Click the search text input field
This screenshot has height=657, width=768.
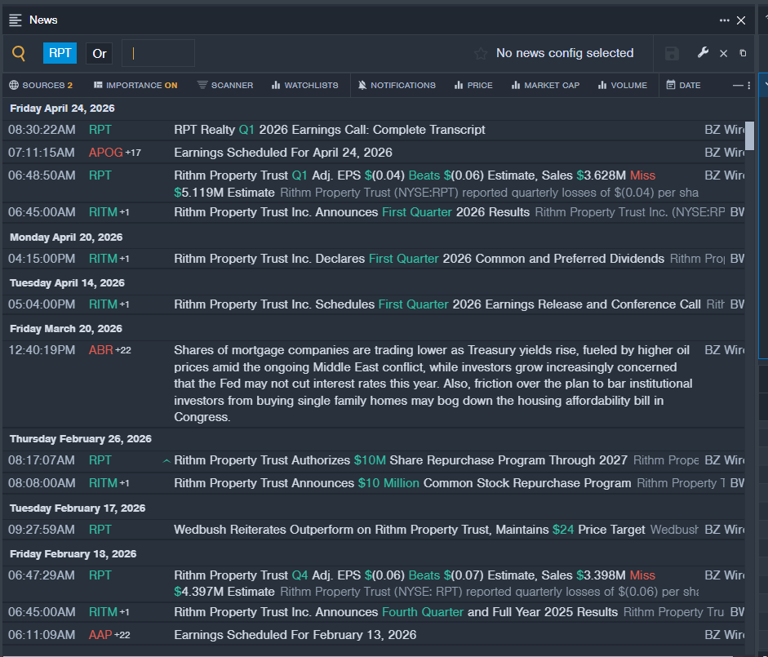(160, 54)
